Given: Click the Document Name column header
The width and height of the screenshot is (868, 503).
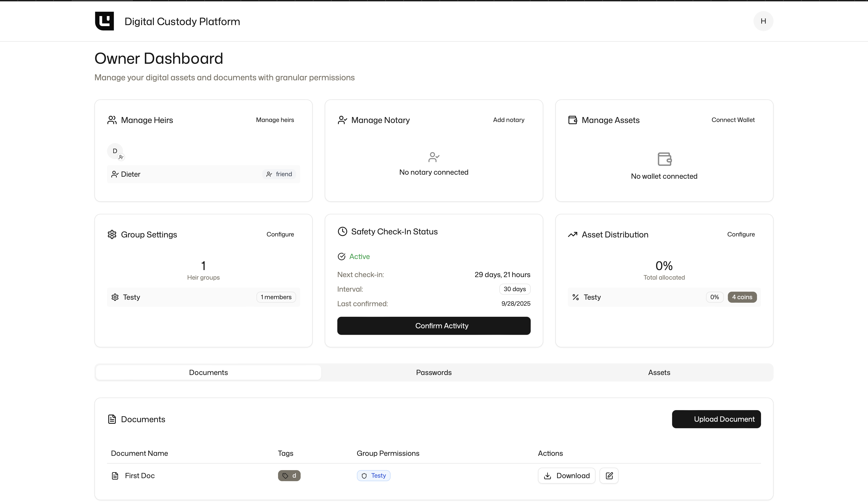Looking at the screenshot, I should pos(139,453).
